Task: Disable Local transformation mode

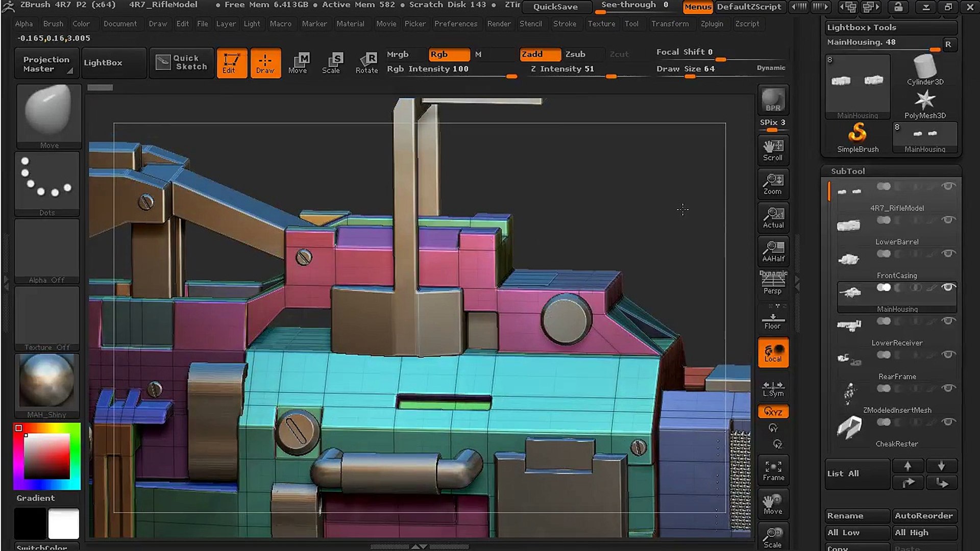Action: (773, 353)
